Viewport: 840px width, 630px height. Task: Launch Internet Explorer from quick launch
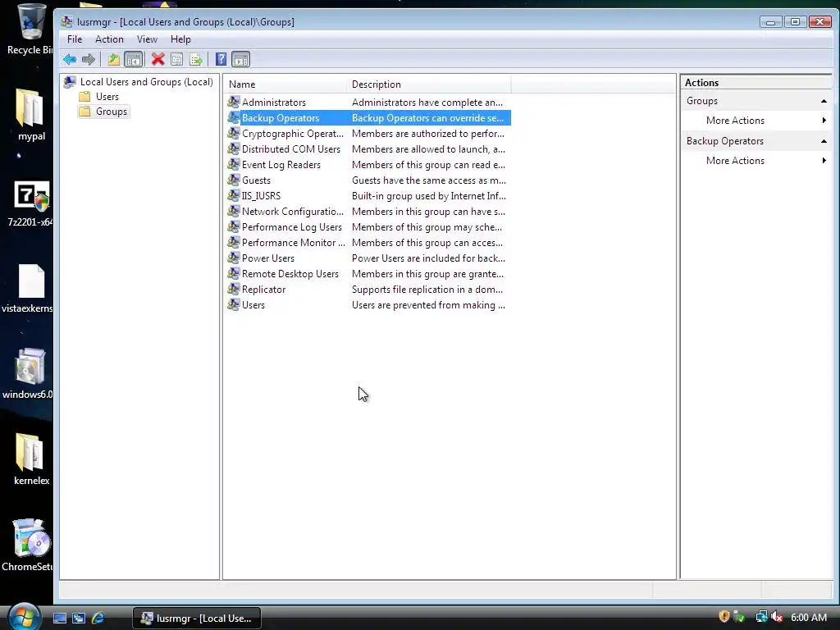coord(98,619)
